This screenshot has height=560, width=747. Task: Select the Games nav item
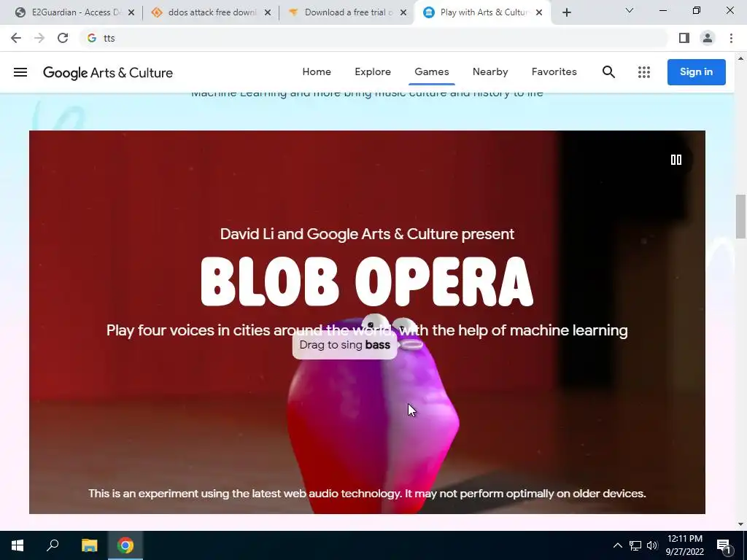[432, 71]
